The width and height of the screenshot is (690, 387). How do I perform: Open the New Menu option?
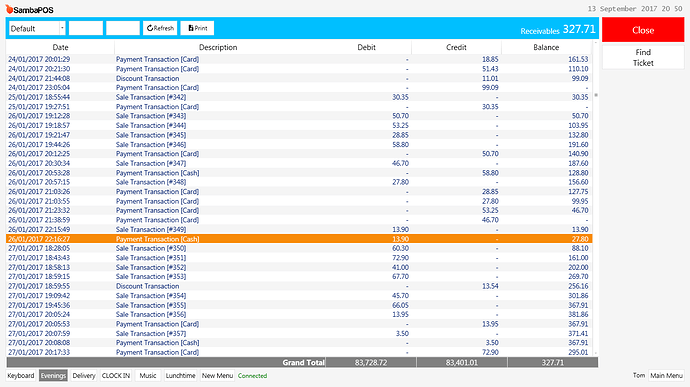[x=217, y=376]
